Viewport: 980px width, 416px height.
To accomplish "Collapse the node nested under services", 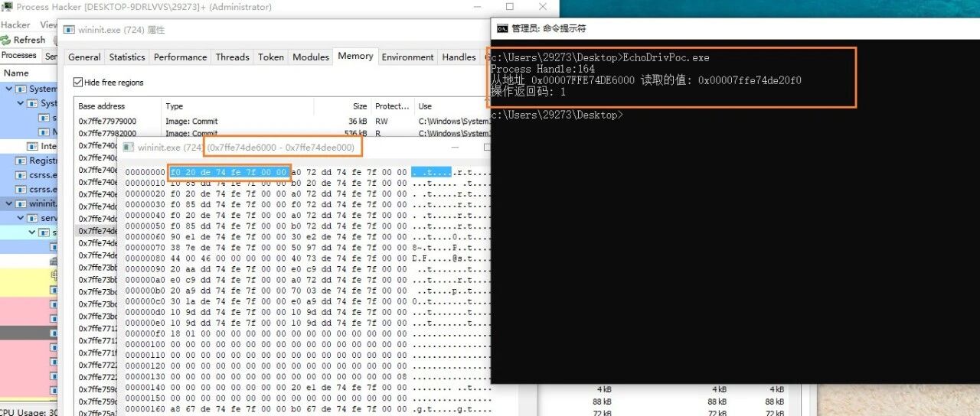I will click(32, 232).
